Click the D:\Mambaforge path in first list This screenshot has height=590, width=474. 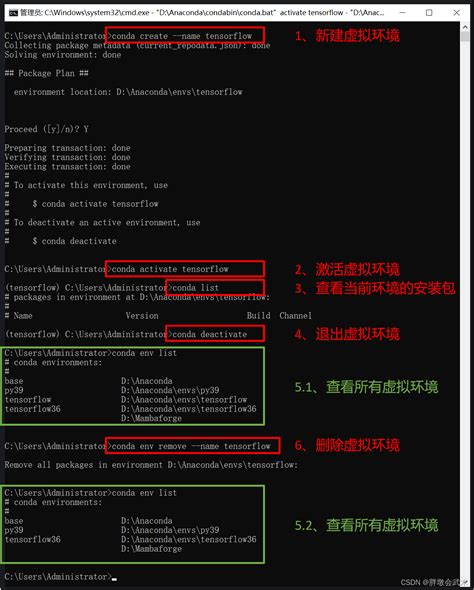coord(151,418)
